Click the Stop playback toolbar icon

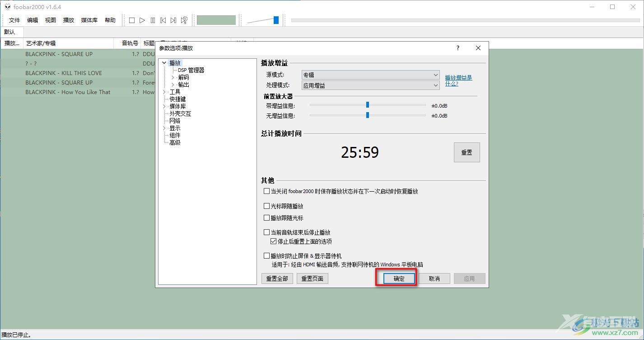click(x=132, y=20)
